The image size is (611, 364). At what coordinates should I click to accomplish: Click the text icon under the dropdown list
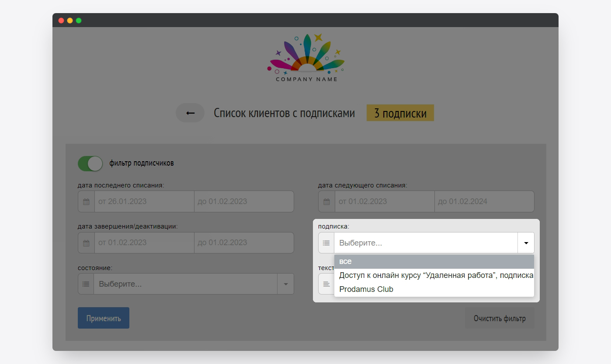326,284
